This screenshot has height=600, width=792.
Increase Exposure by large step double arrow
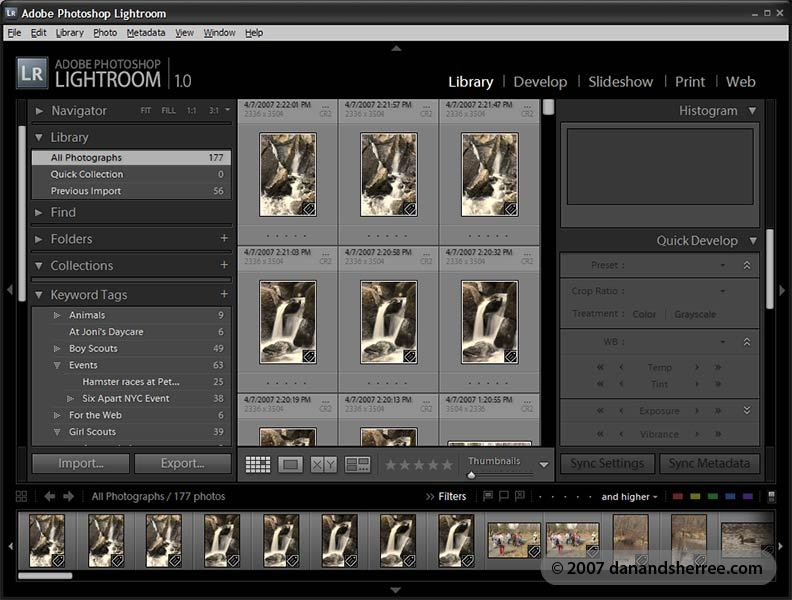point(717,411)
